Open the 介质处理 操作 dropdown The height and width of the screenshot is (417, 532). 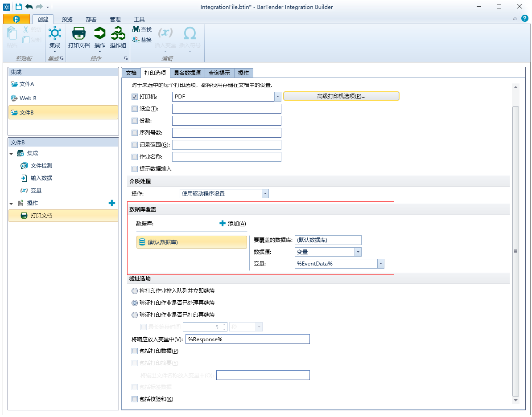pyautogui.click(x=265, y=194)
